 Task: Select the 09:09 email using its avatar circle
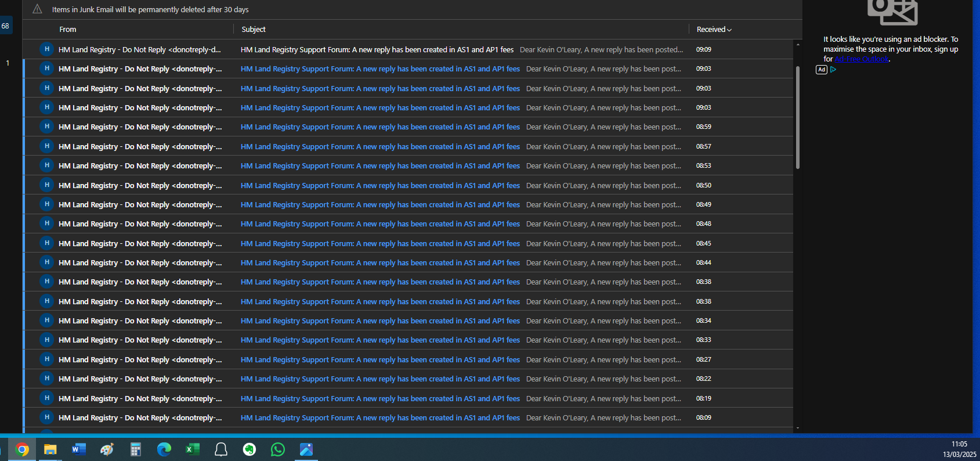46,49
